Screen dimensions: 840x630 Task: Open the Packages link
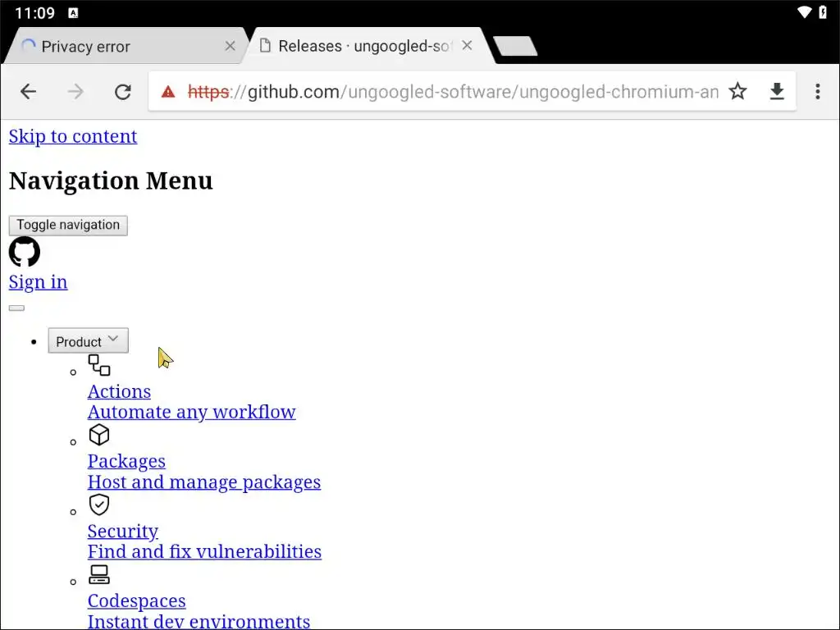126,461
